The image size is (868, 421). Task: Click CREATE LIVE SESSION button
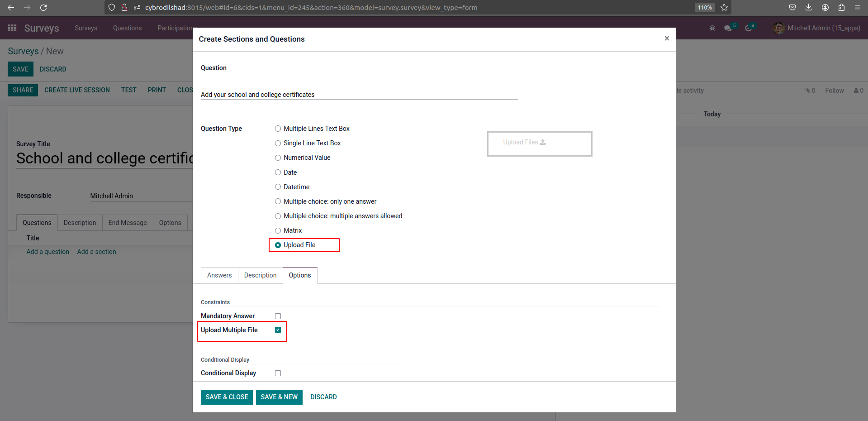77,90
